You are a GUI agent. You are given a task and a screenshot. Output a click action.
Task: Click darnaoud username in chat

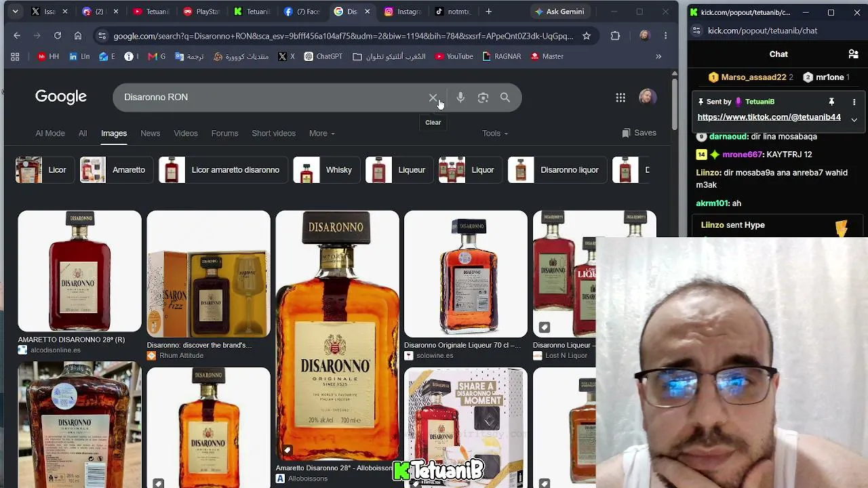[x=729, y=137]
